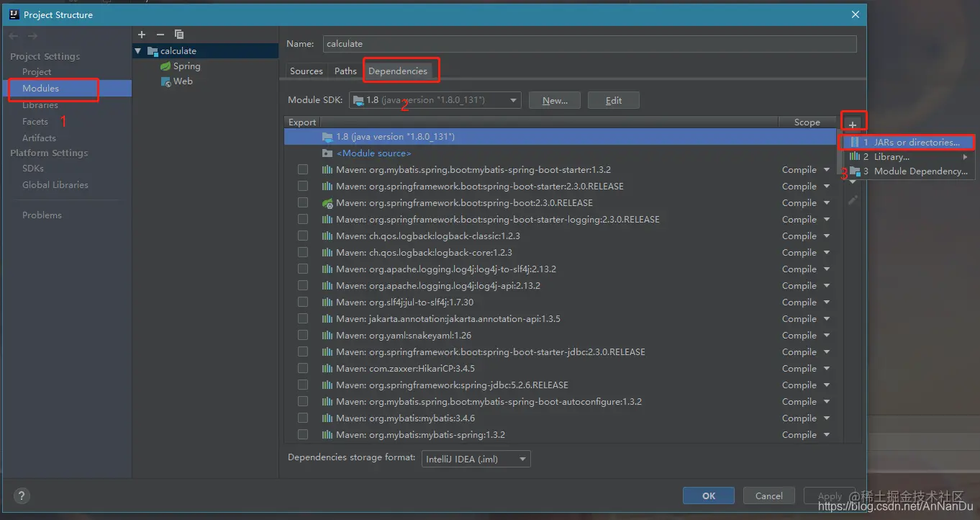Toggle export checkbox for spring-boot:2.3.0.RELEASE
This screenshot has height=520, width=980.
[x=303, y=203]
